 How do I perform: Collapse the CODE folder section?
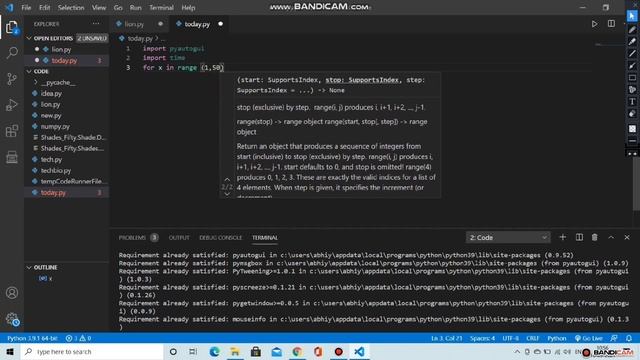click(x=67, y=71)
